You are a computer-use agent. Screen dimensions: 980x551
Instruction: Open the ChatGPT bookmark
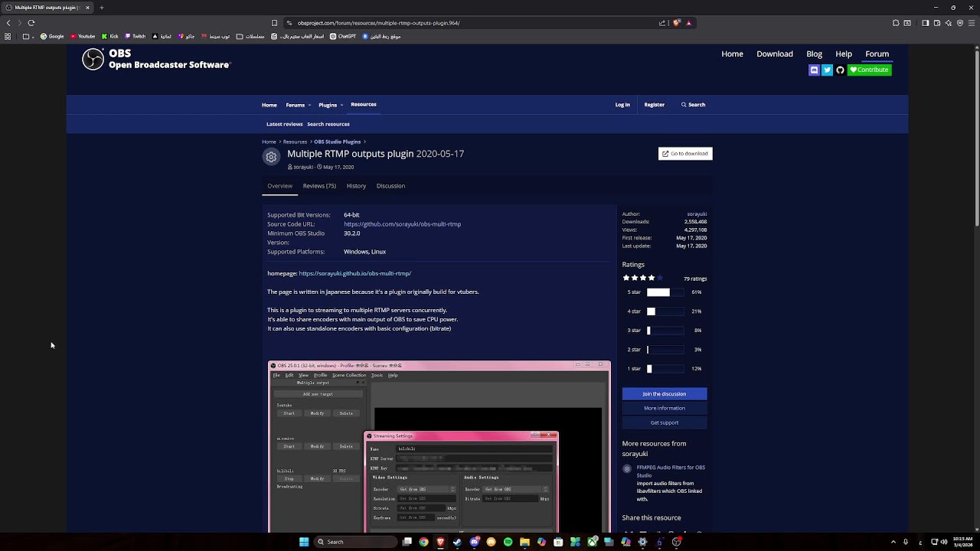(x=343, y=36)
